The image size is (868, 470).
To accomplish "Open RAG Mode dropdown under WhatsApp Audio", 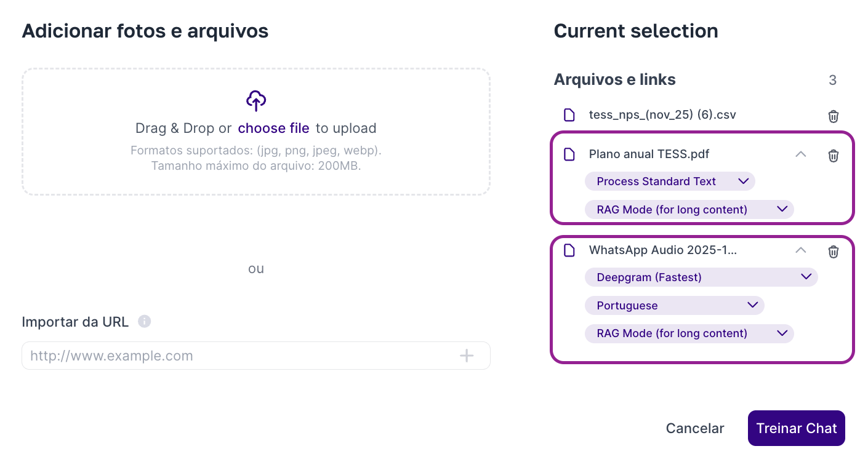I will click(x=689, y=333).
